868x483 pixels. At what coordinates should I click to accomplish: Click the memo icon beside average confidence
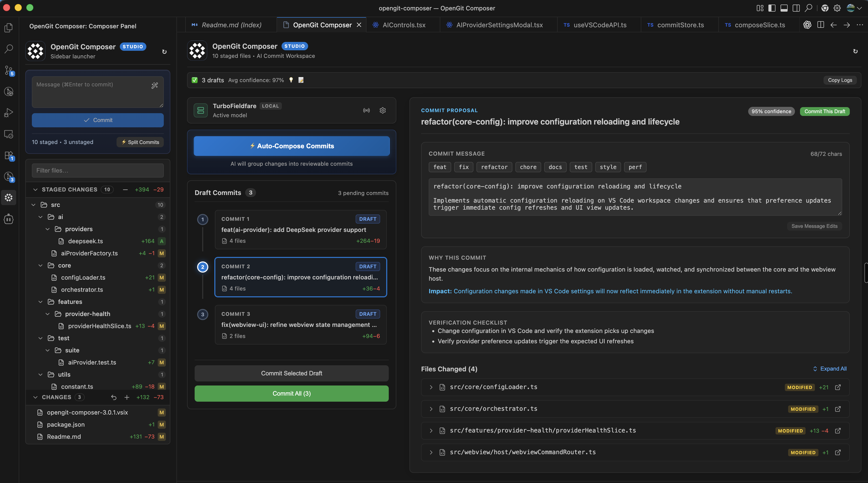pyautogui.click(x=301, y=80)
